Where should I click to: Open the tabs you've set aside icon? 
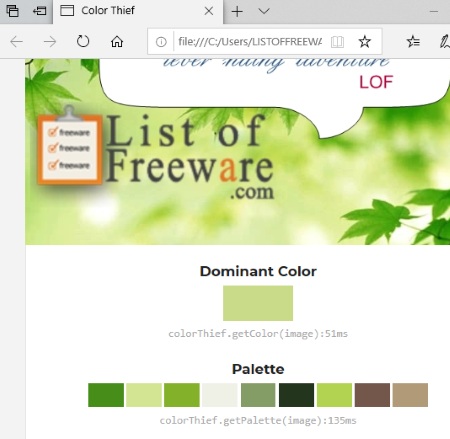coord(12,11)
